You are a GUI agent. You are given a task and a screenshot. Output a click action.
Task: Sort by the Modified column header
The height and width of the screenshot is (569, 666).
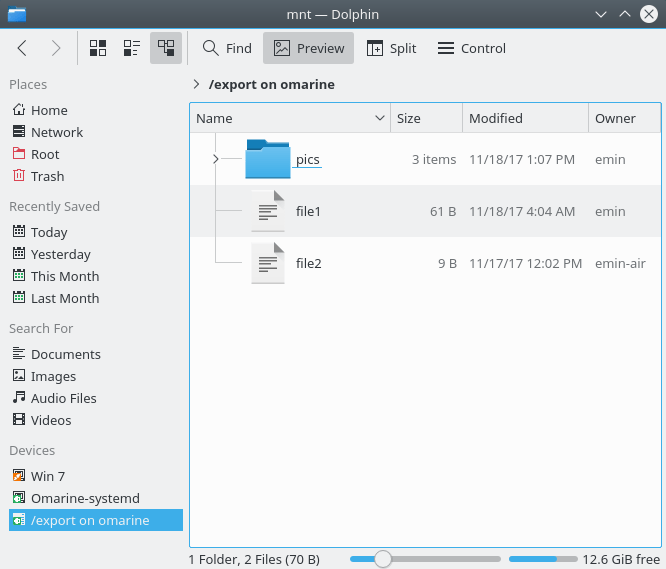[496, 118]
